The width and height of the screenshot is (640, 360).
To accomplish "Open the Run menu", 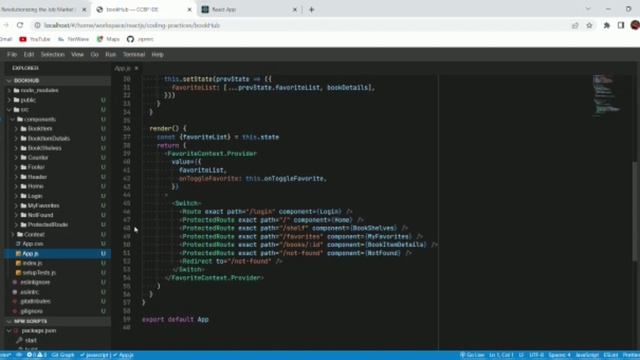I will point(110,54).
